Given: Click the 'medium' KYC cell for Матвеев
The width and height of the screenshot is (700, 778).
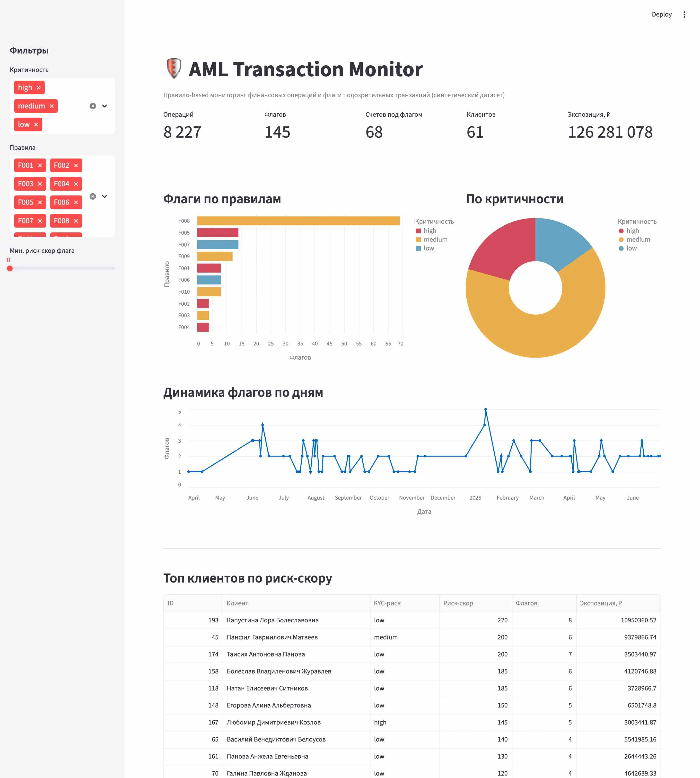Looking at the screenshot, I should click(x=405, y=637).
